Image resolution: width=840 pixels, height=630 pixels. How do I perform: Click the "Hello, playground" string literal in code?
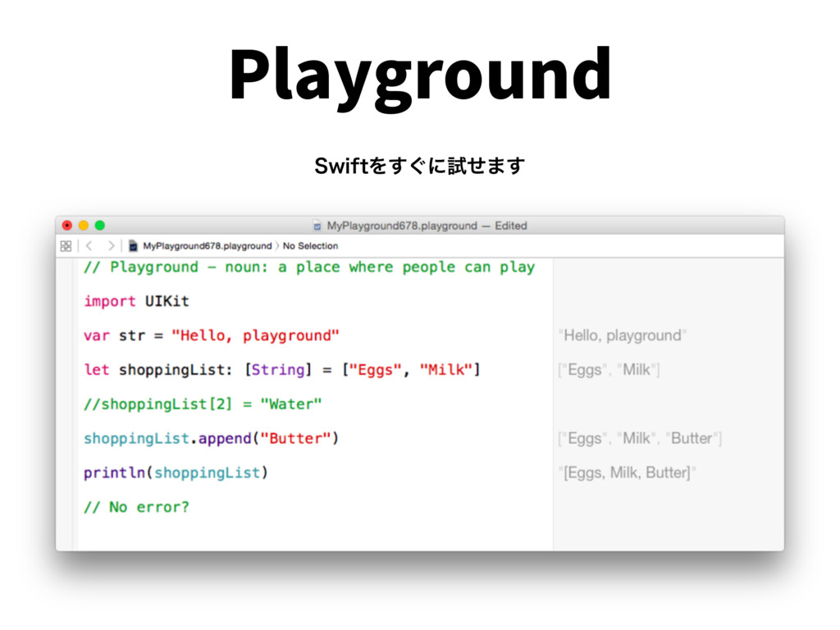click(x=255, y=336)
